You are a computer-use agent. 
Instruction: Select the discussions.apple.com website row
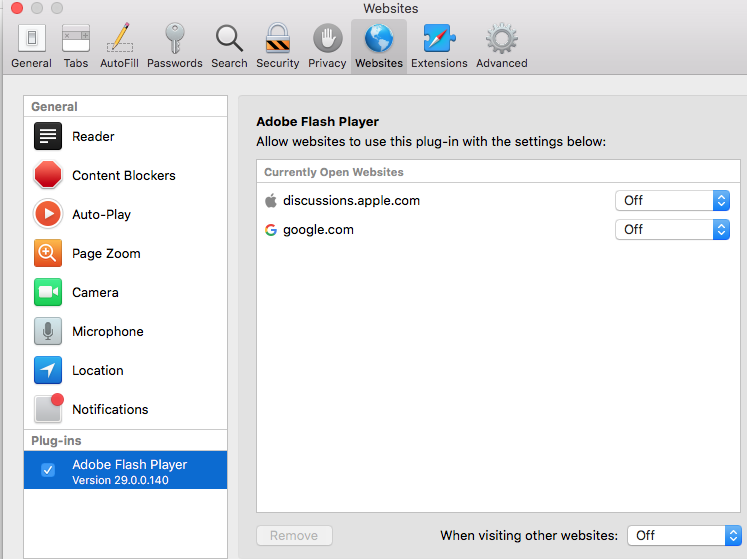pyautogui.click(x=498, y=201)
